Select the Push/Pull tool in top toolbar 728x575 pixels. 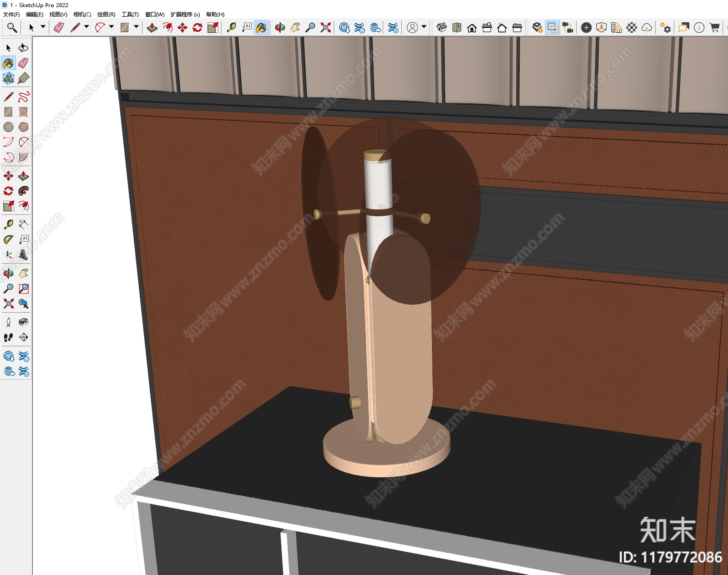[x=152, y=28]
